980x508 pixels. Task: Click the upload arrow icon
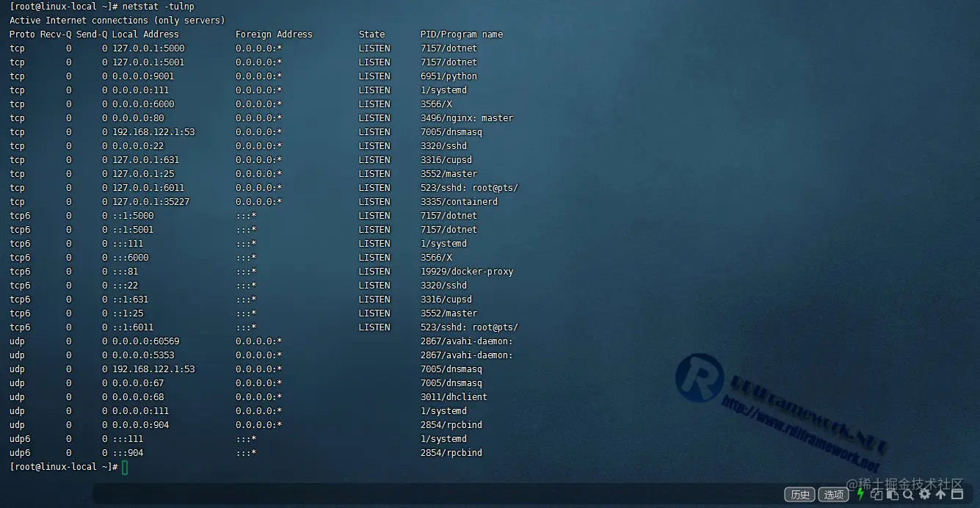[940, 494]
